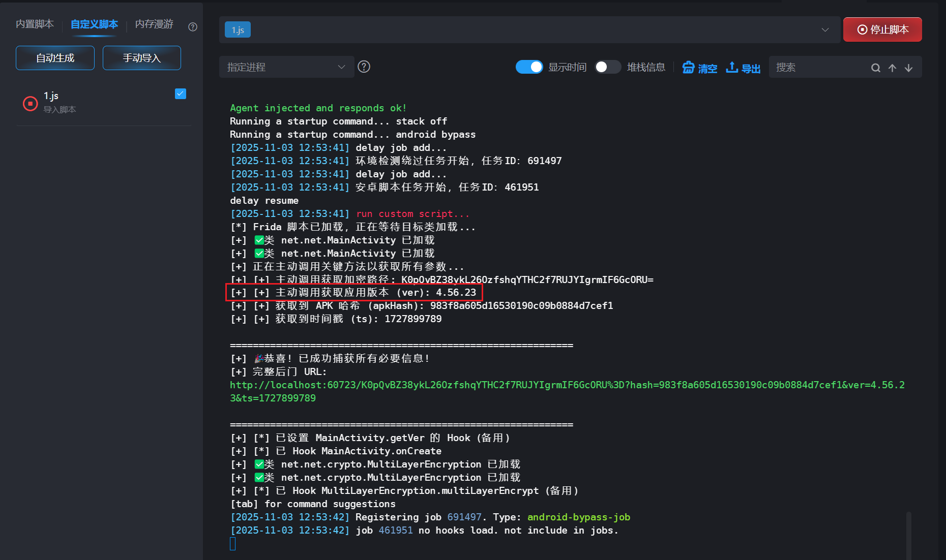This screenshot has width=946, height=560.
Task: Disable the 显示时间 toggle
Action: click(x=529, y=67)
